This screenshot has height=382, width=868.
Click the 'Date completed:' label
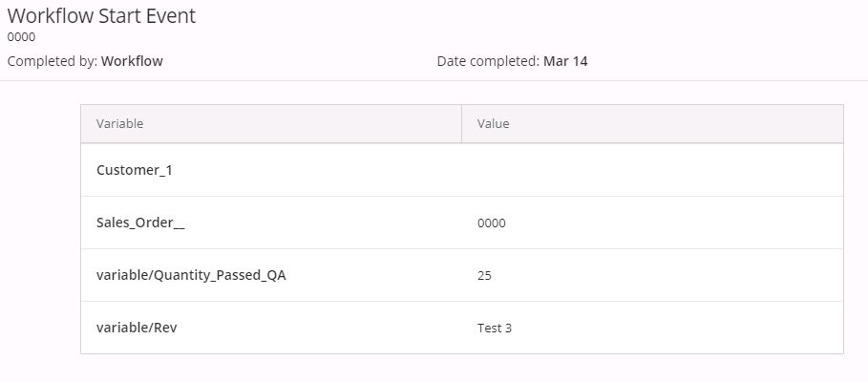[488, 61]
